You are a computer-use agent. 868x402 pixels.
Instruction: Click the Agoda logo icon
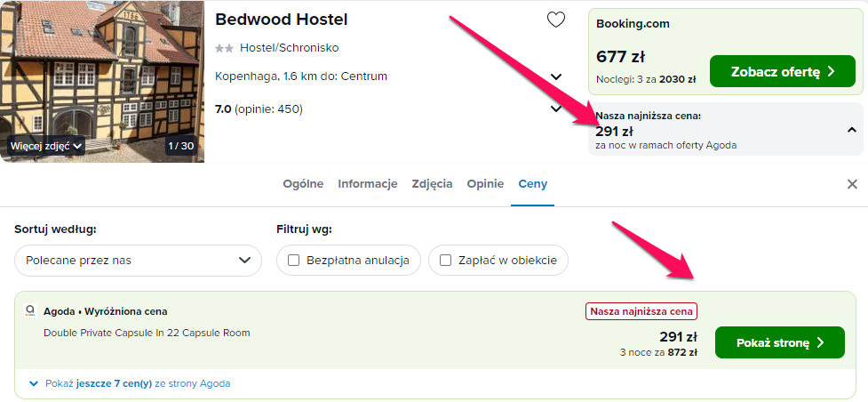pyautogui.click(x=30, y=311)
